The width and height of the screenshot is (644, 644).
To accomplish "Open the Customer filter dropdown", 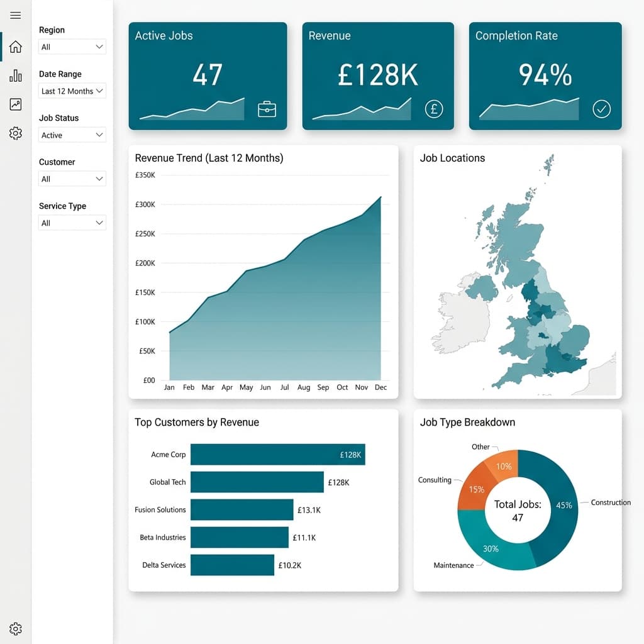I will 72,179.
